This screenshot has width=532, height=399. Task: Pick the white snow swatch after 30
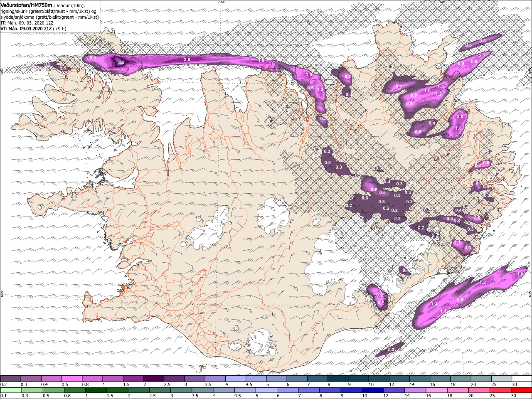pos(522,379)
